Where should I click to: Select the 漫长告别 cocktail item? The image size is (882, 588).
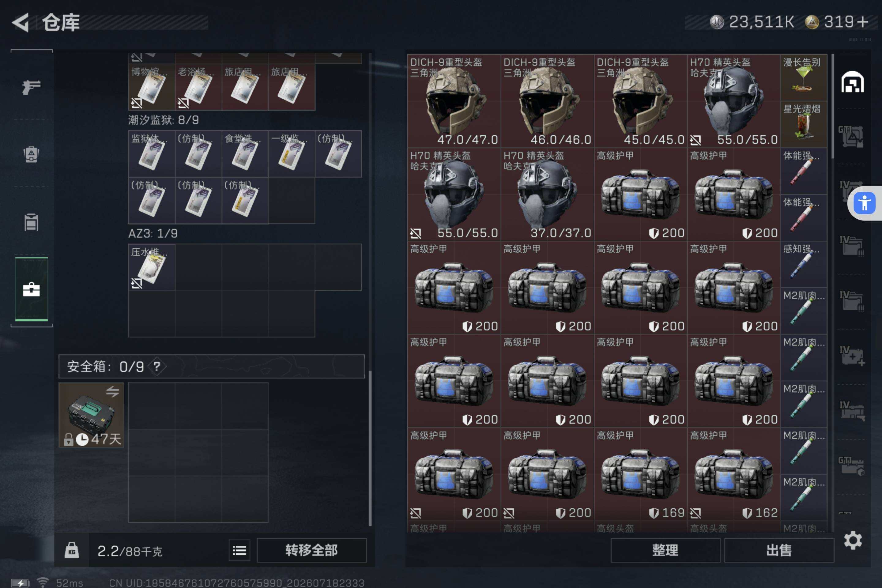(x=804, y=77)
